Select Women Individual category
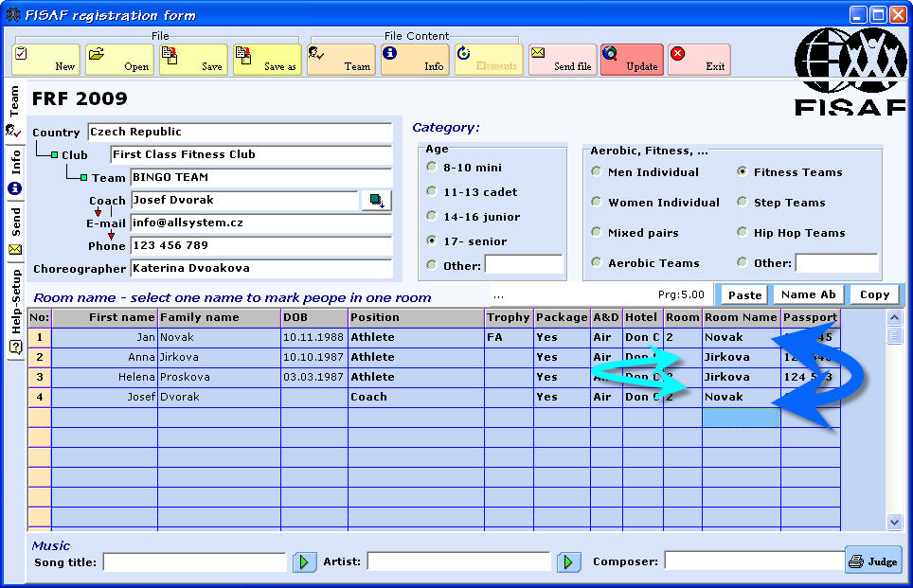Image resolution: width=913 pixels, height=588 pixels. 597,202
